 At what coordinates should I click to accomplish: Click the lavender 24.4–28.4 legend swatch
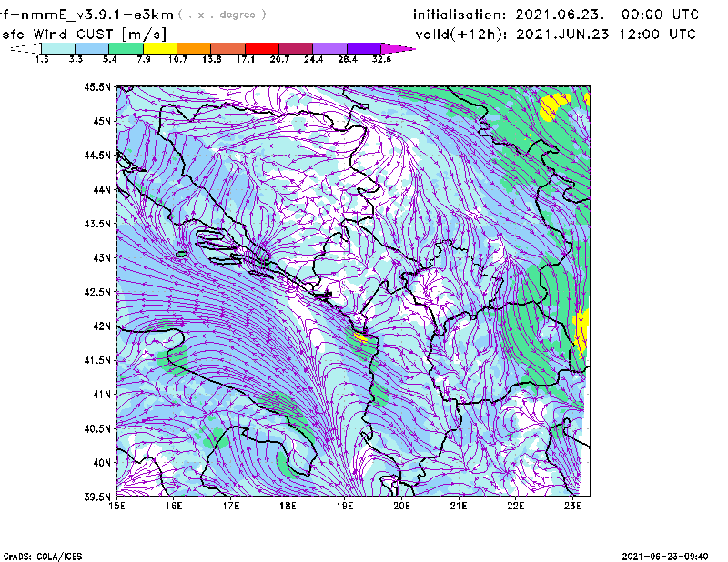(x=330, y=48)
